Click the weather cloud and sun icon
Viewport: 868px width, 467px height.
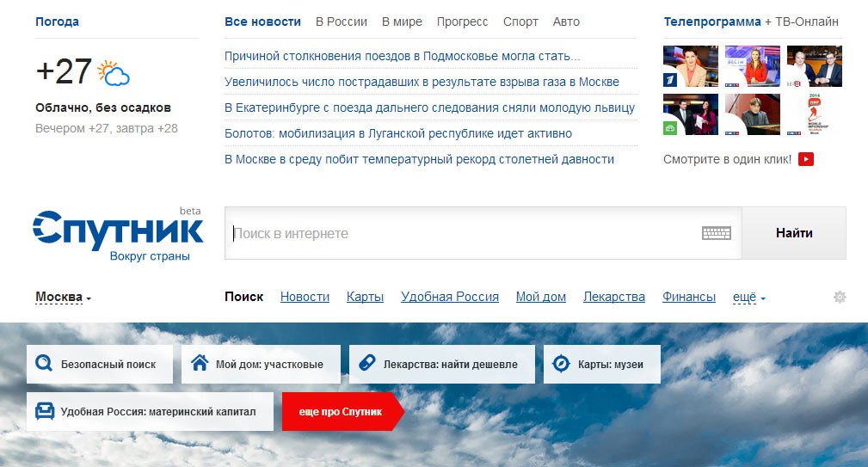click(114, 73)
